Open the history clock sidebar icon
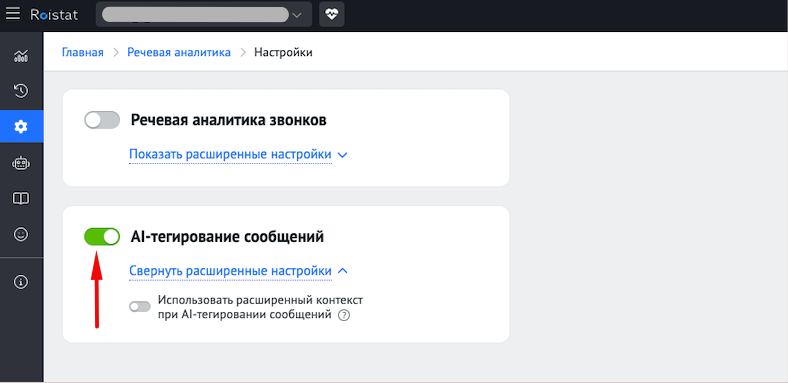788x383 pixels. click(21, 91)
